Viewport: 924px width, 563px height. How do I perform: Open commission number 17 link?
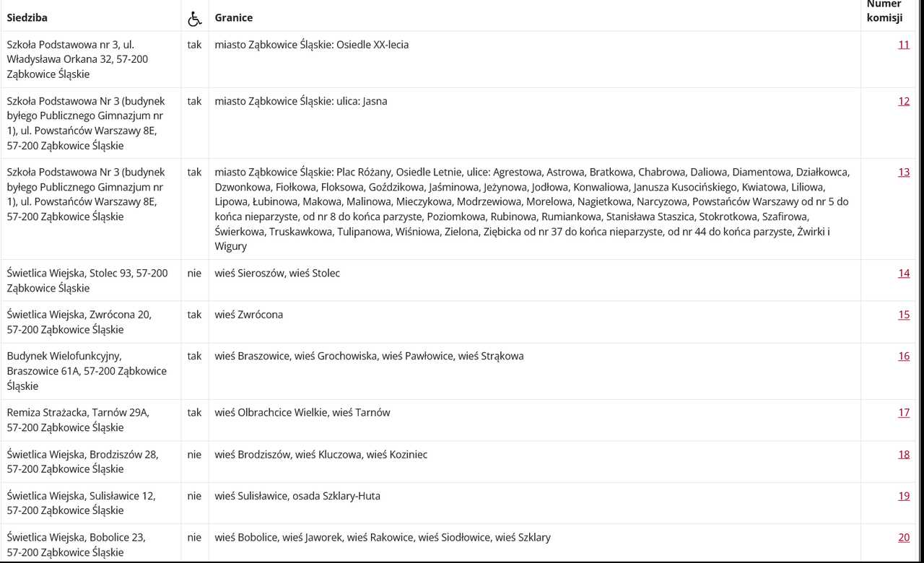click(x=904, y=412)
